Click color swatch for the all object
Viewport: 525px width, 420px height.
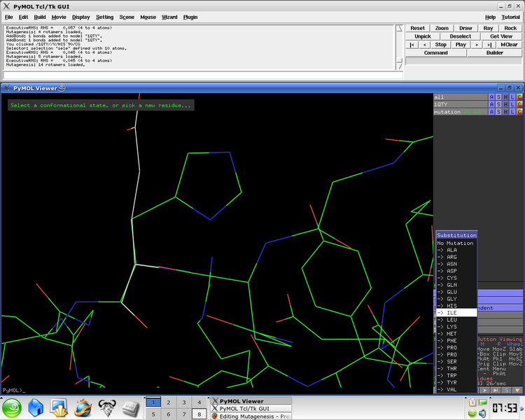519,97
